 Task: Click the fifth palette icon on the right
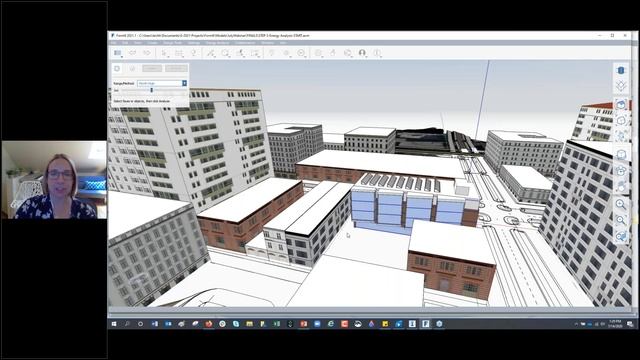621,136
